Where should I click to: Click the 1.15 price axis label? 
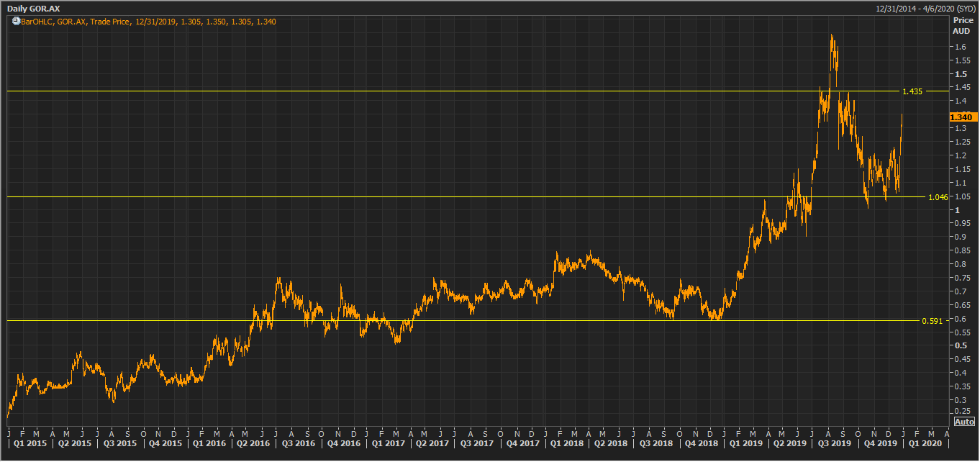coord(963,169)
